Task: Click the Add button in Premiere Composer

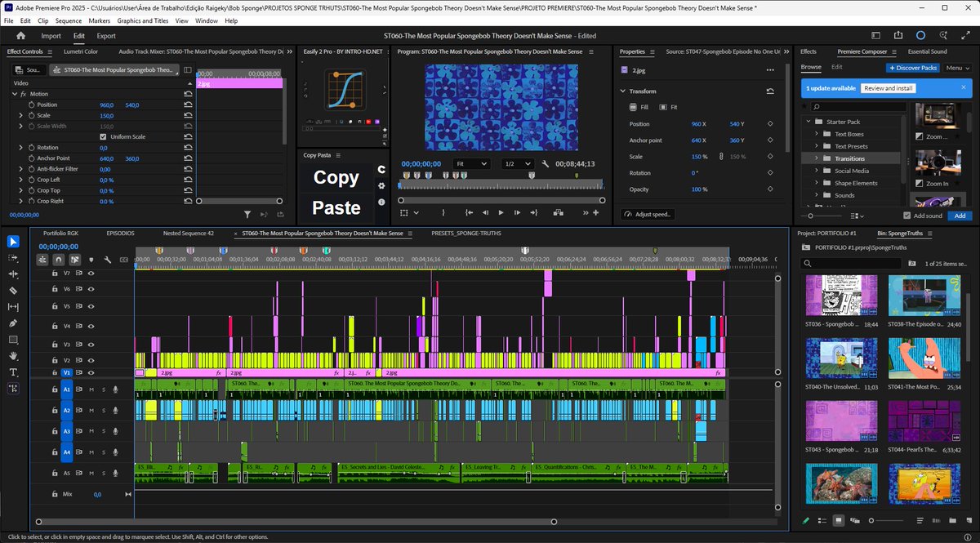Action: tap(959, 216)
